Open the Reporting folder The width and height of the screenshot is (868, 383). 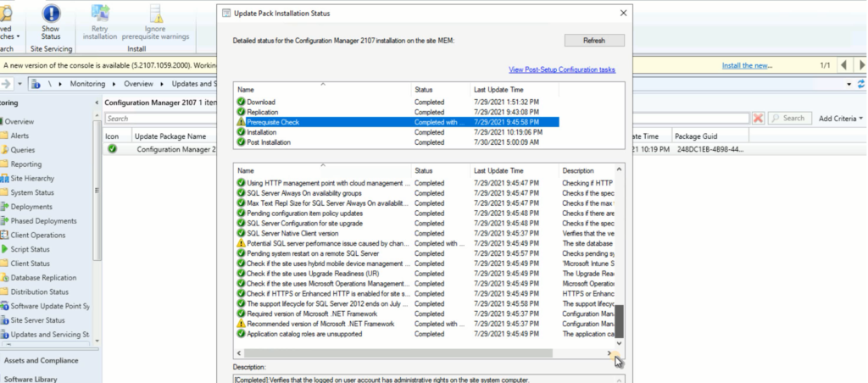tap(25, 164)
